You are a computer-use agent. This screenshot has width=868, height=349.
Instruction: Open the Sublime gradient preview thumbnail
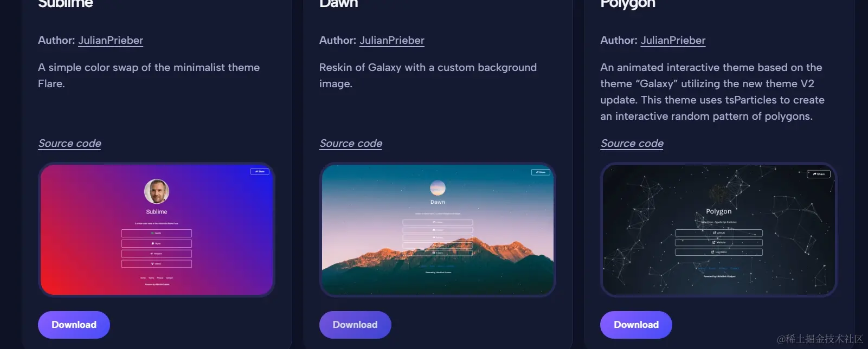157,230
